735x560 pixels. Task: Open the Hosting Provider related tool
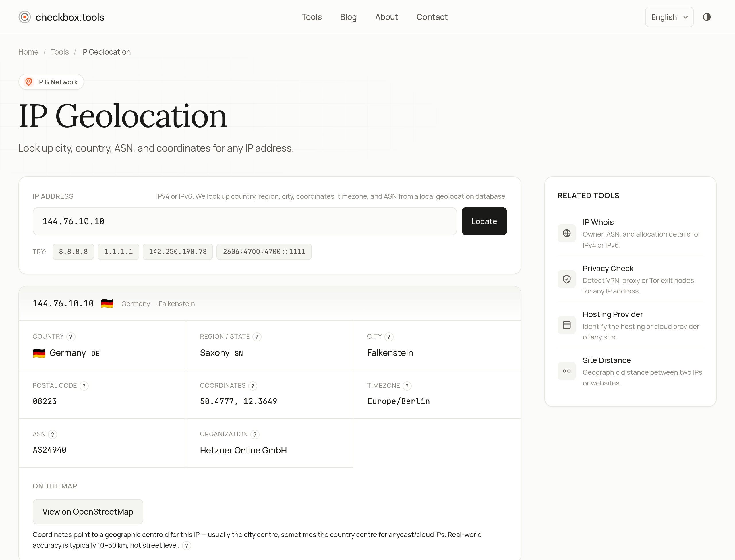630,325
